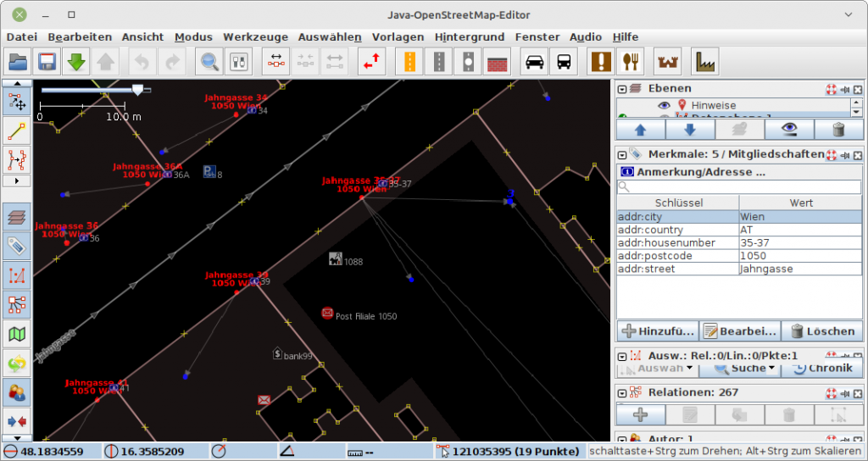Screen dimensions: 868x461
Task: Toggle visibility of the Hinweise layer
Action: pos(665,105)
